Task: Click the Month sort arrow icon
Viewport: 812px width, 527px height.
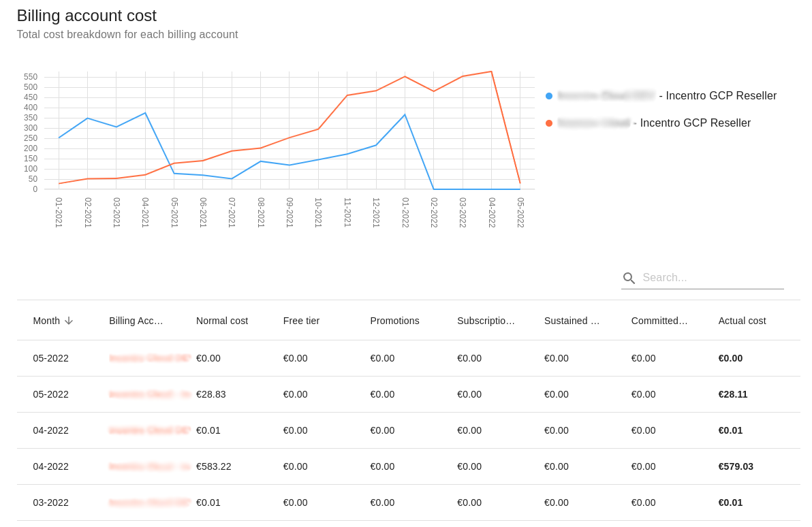Action: pyautogui.click(x=69, y=320)
